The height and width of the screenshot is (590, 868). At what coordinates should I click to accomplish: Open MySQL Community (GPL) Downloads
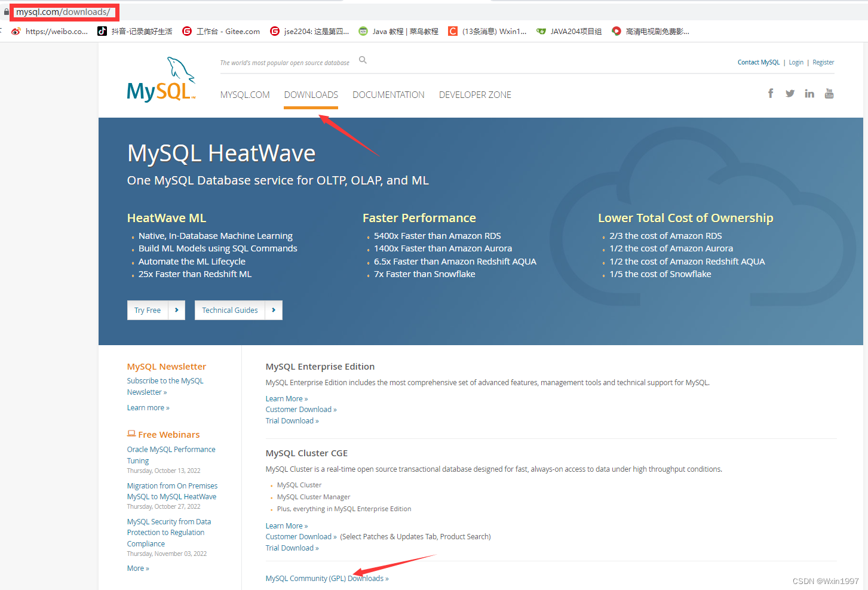[x=327, y=578]
